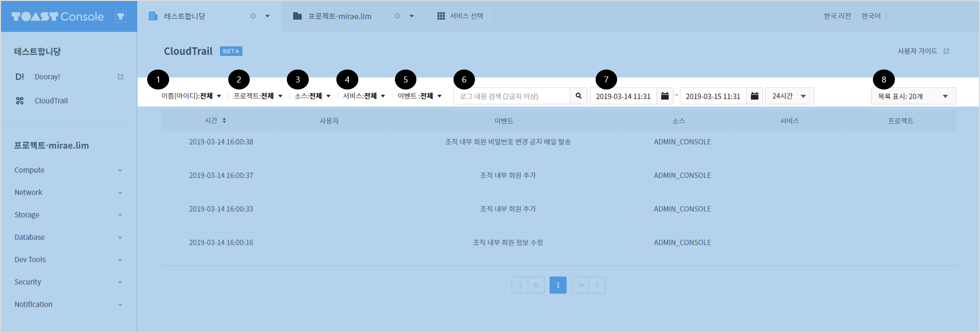
Task: Expand the Compute menu section
Action: click(68, 170)
